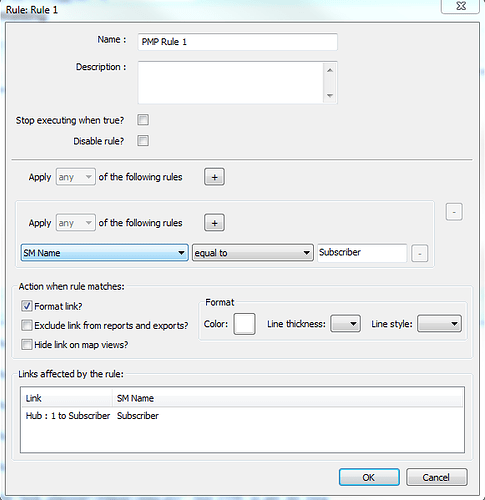The image size is (485, 500).
Task: Add a rule with the top plus button
Action: point(214,177)
